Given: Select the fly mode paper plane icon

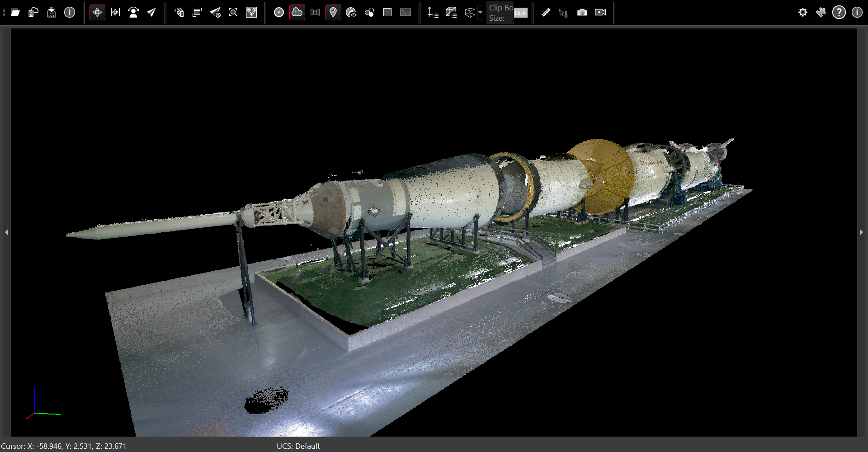Looking at the screenshot, I should (151, 12).
